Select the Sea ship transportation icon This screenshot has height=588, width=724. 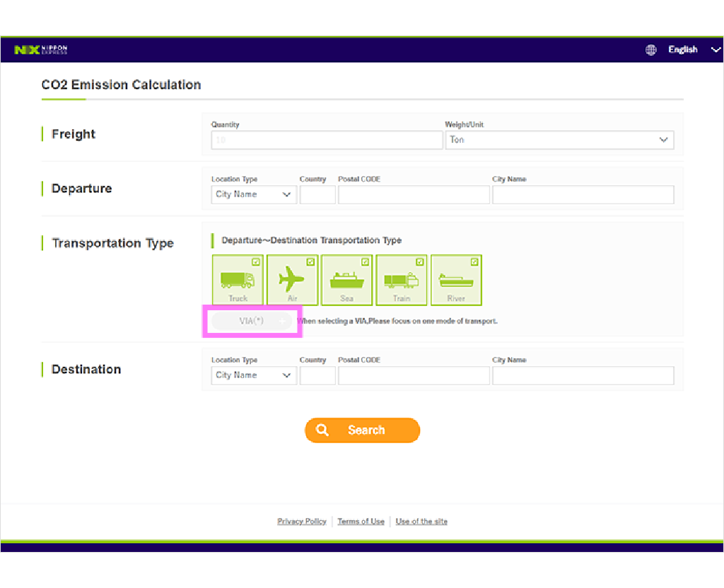tap(346, 280)
